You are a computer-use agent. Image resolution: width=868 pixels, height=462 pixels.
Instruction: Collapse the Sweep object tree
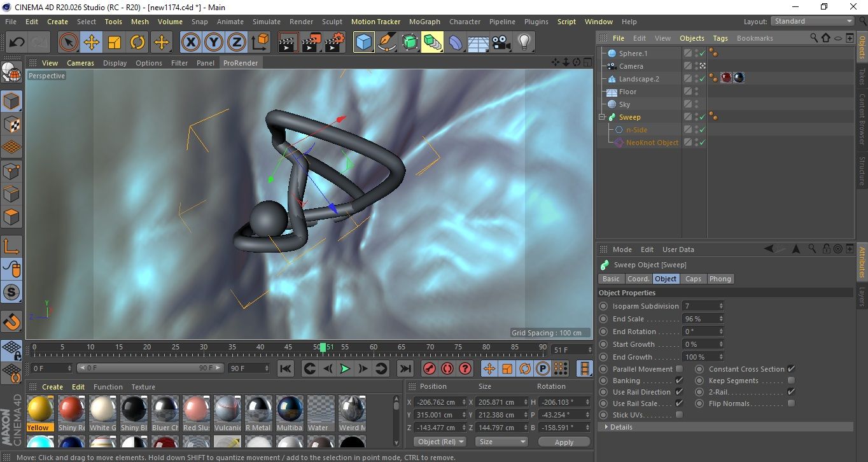(x=602, y=117)
